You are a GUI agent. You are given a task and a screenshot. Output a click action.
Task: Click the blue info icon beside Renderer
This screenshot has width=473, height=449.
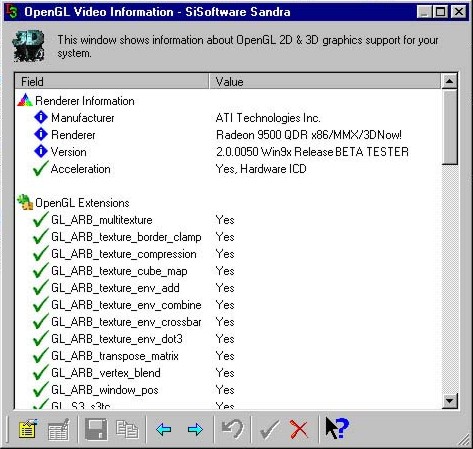pos(41,134)
